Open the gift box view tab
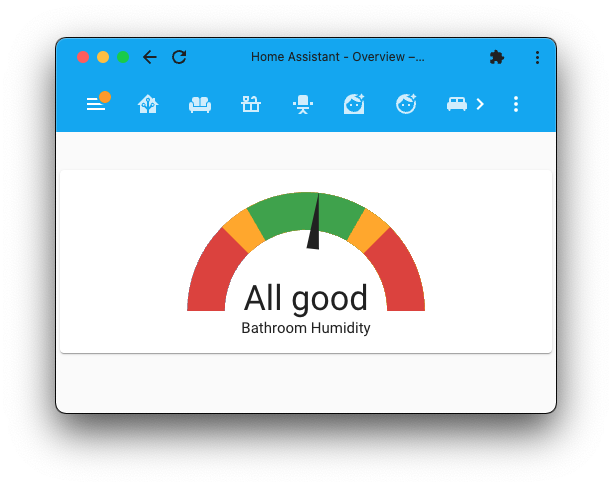Viewport: 612px width, 487px height. click(251, 104)
